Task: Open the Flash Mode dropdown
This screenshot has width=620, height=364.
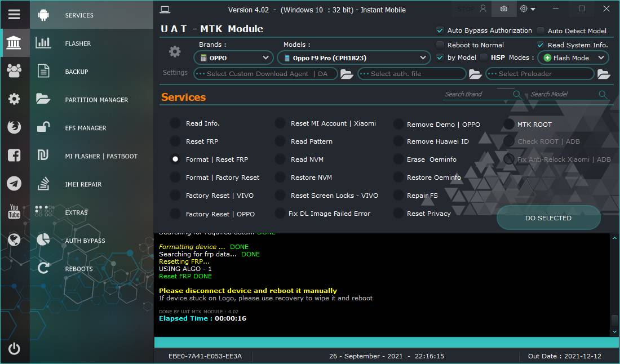Action: 573,57
